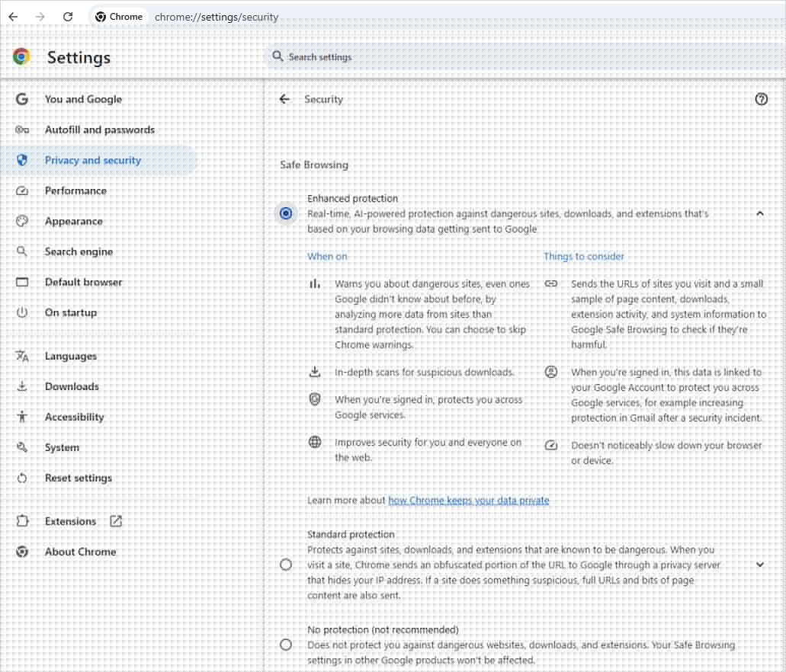786x672 pixels.
Task: Click the window icon for Default browser
Action: click(22, 282)
